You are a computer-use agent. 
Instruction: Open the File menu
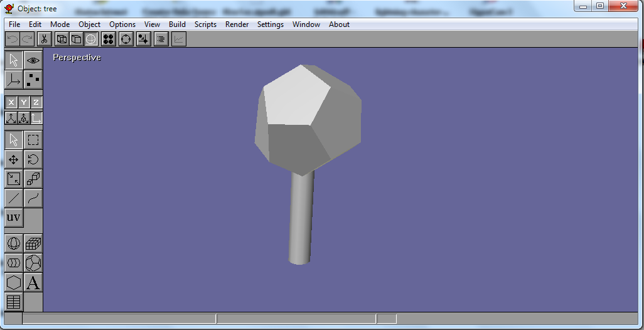pos(14,24)
